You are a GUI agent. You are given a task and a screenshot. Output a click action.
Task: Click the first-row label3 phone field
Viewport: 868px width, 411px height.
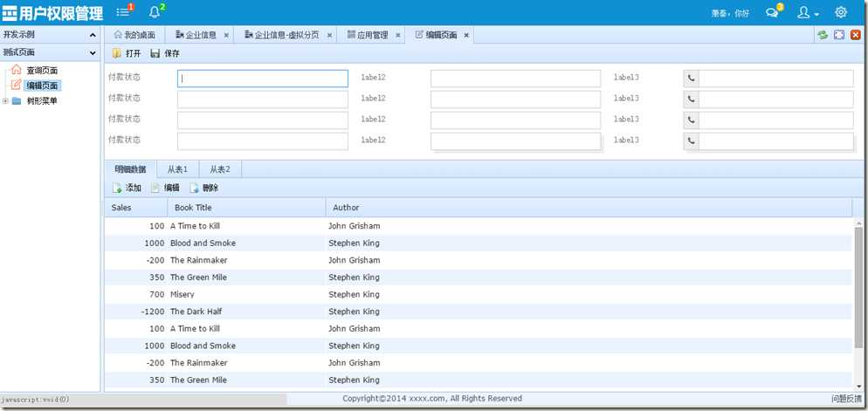coord(776,79)
